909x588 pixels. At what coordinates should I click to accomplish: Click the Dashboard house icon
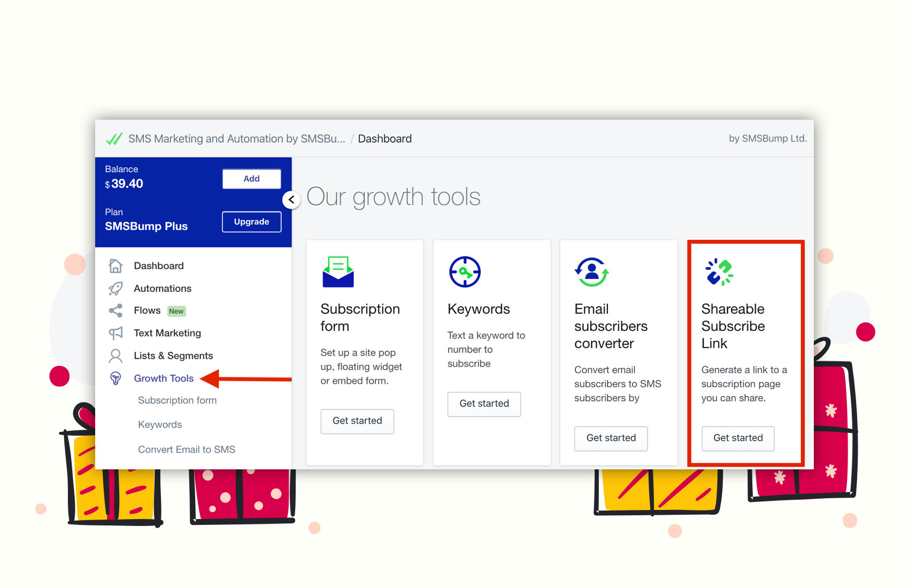(115, 266)
